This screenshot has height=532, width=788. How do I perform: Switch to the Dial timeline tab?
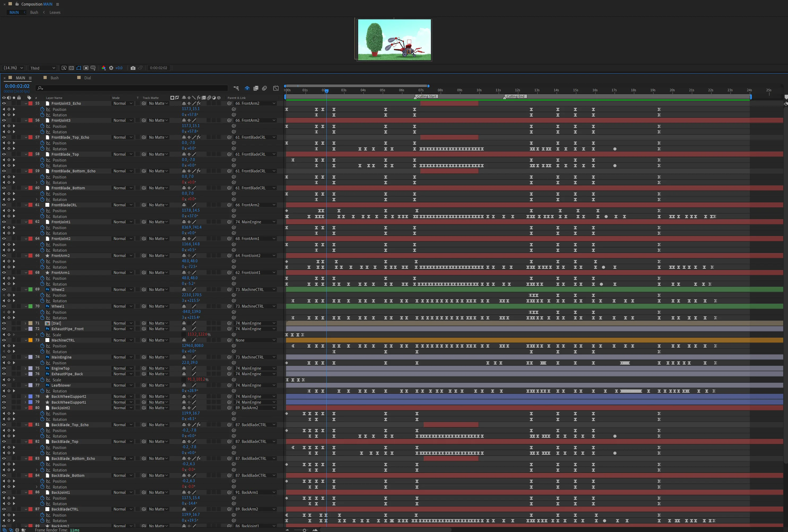point(88,78)
